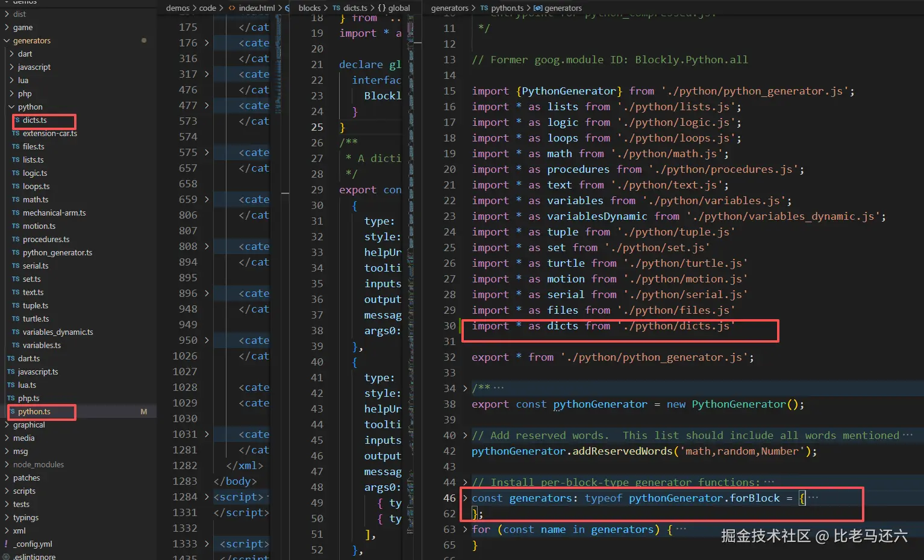Open set.ts in the explorer
The width and height of the screenshot is (924, 560).
(x=32, y=279)
